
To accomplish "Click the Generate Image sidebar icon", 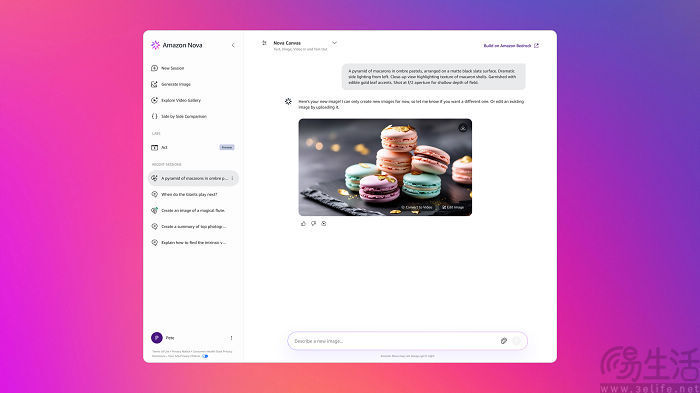I will click(x=154, y=84).
